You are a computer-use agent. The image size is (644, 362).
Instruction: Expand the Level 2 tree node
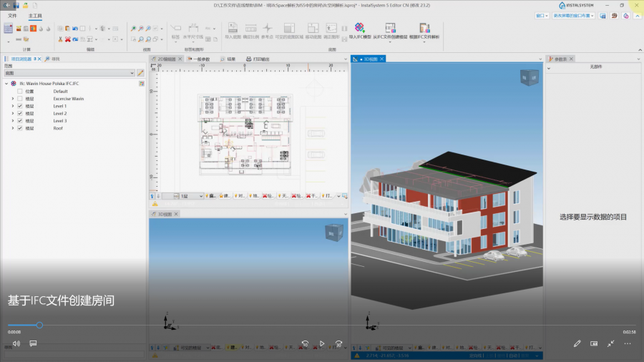(x=12, y=114)
